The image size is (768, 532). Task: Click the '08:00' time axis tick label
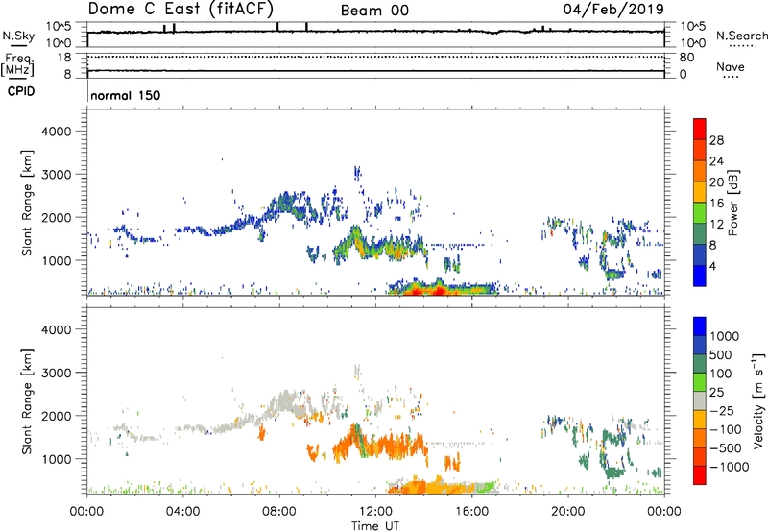279,512
